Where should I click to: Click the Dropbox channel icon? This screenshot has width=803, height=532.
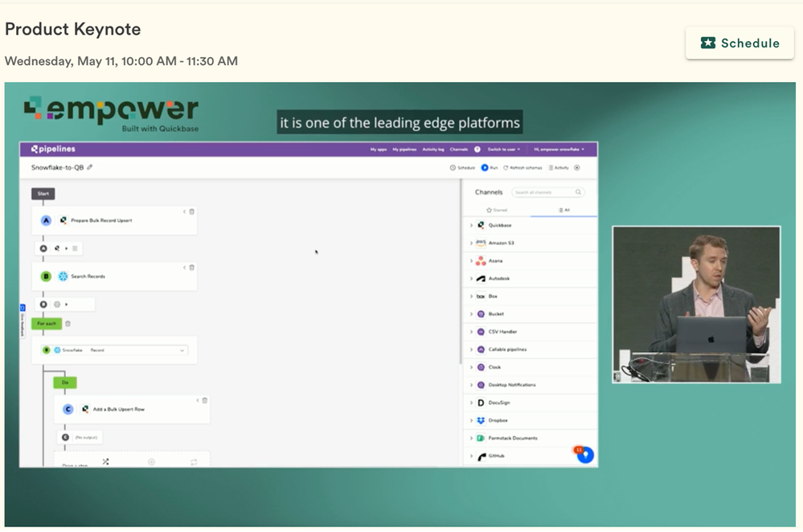pos(481,420)
